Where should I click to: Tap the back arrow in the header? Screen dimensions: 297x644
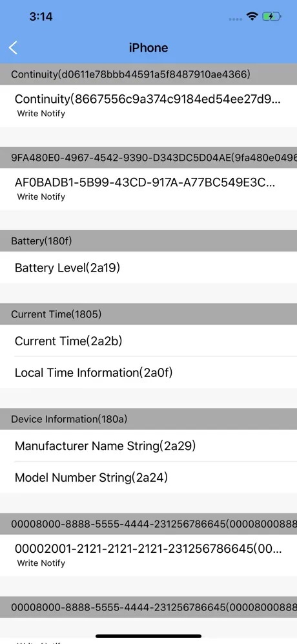(13, 48)
